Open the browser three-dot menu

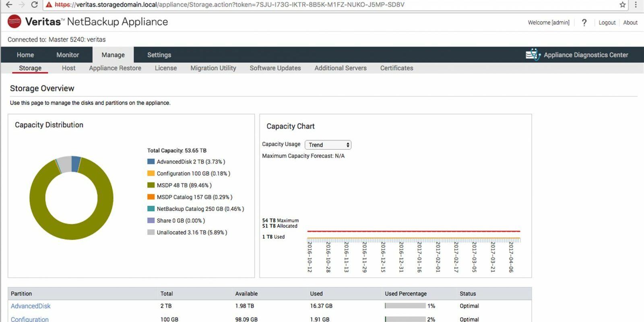636,5
